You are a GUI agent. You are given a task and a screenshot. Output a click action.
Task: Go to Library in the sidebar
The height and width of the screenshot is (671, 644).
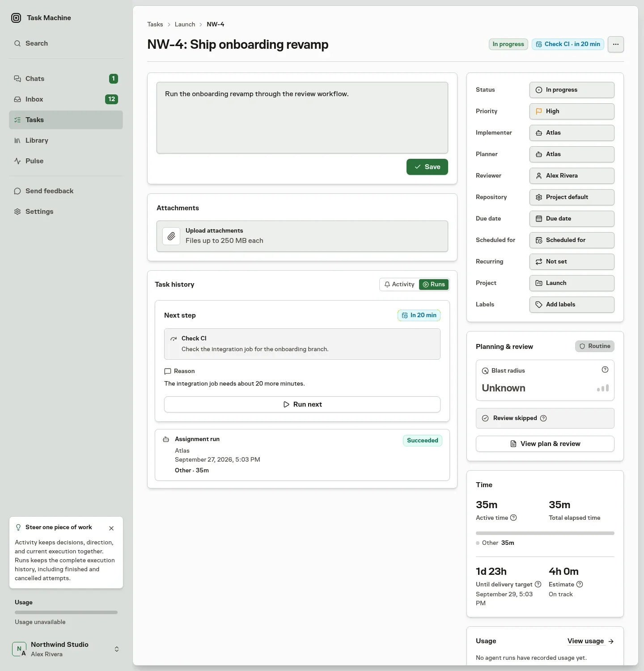coord(66,140)
